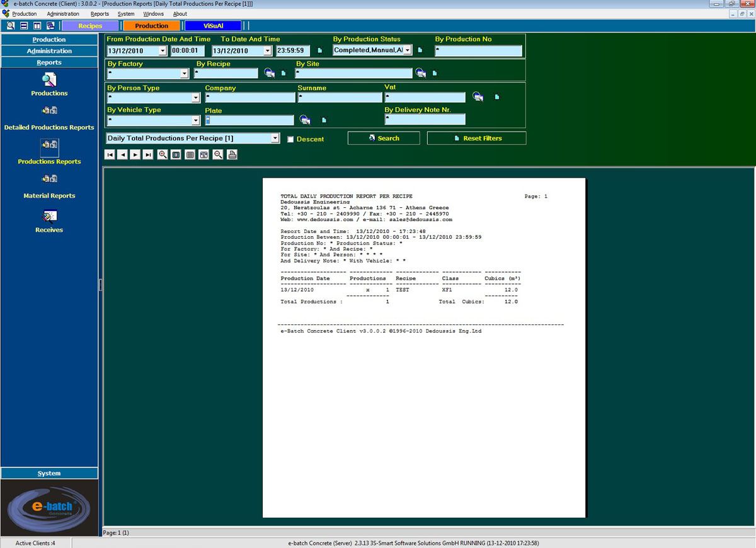This screenshot has width=756, height=548.
Task: Open the System menu in the menu bar
Action: point(126,14)
